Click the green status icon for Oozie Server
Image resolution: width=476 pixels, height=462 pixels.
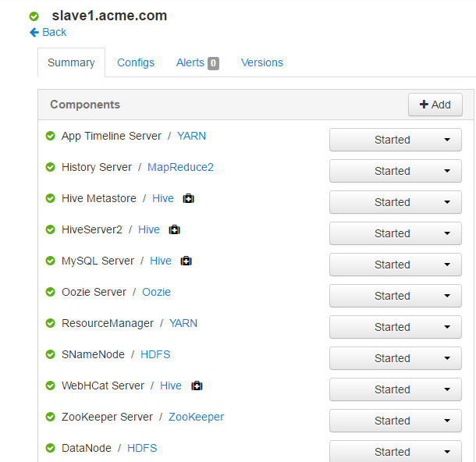[x=51, y=292]
